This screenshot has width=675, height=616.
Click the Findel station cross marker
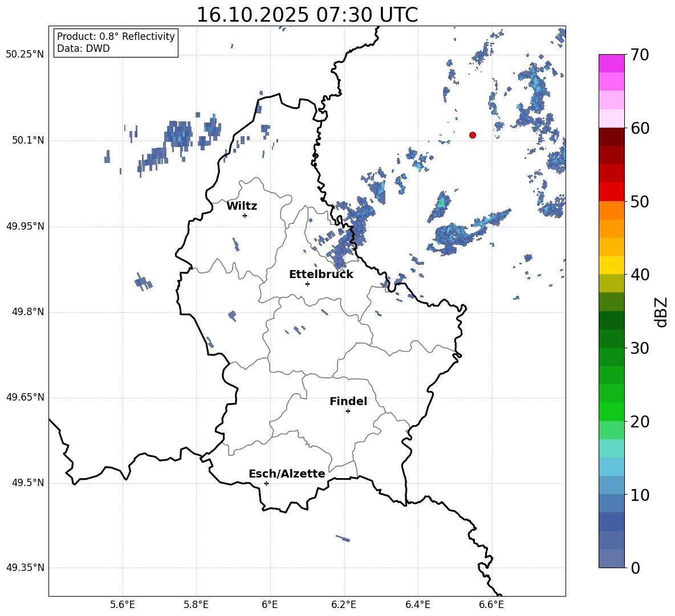[x=348, y=411]
